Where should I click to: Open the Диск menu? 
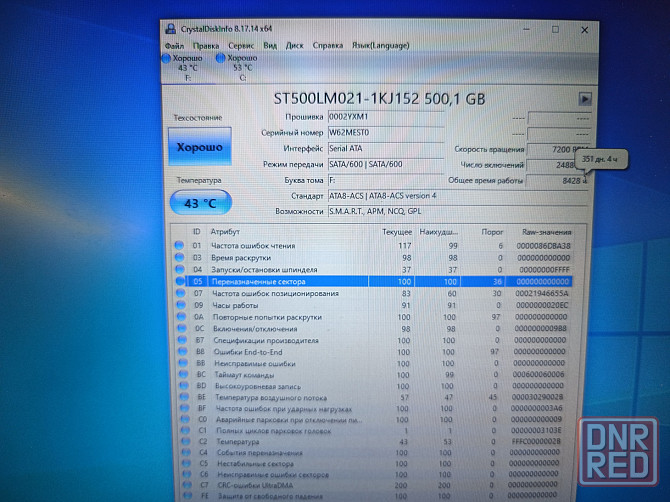(x=294, y=45)
